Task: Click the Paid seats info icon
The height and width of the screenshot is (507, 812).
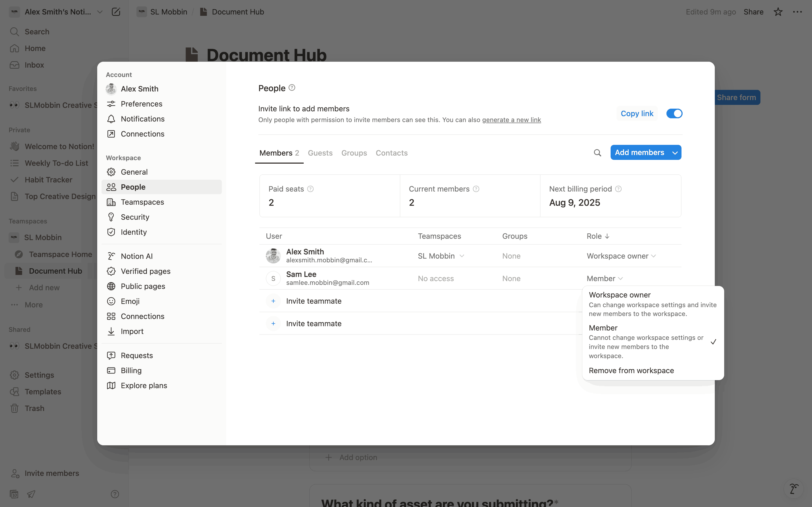Action: click(310, 189)
